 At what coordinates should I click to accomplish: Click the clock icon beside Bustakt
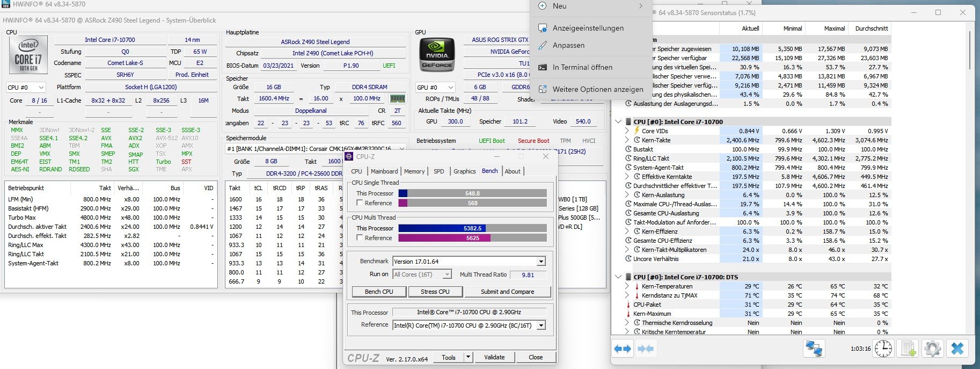click(628, 149)
